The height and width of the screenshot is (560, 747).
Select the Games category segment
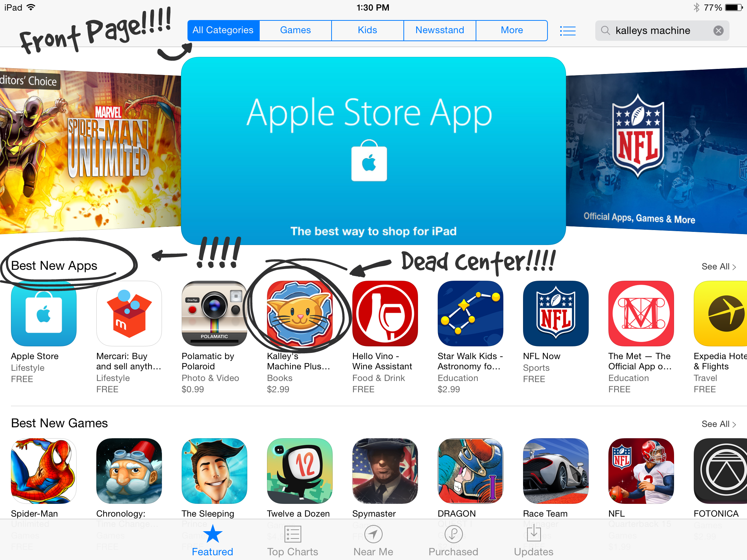(x=295, y=30)
